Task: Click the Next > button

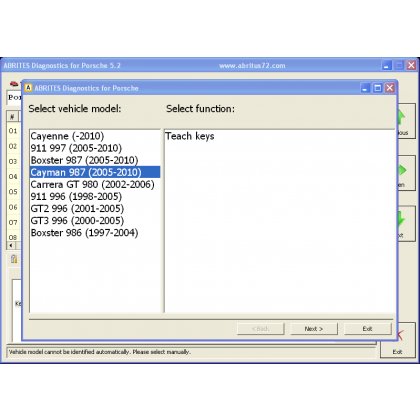Action: coord(314,329)
